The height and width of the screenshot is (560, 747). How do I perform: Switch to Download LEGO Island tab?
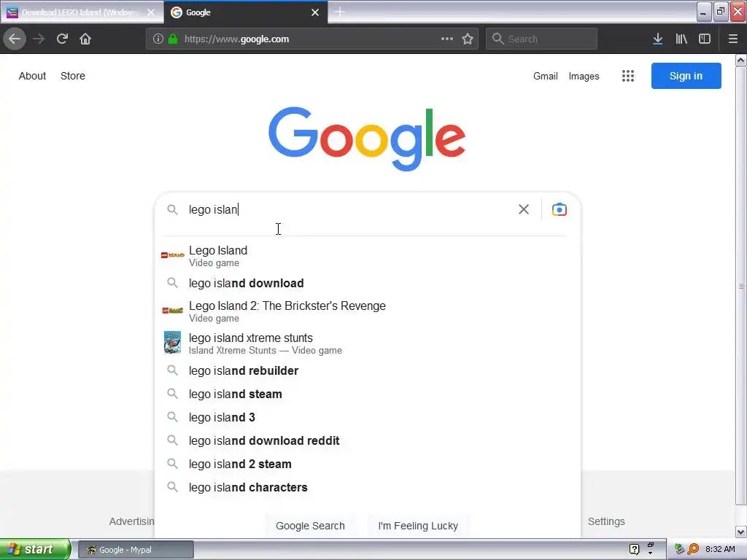pos(79,12)
